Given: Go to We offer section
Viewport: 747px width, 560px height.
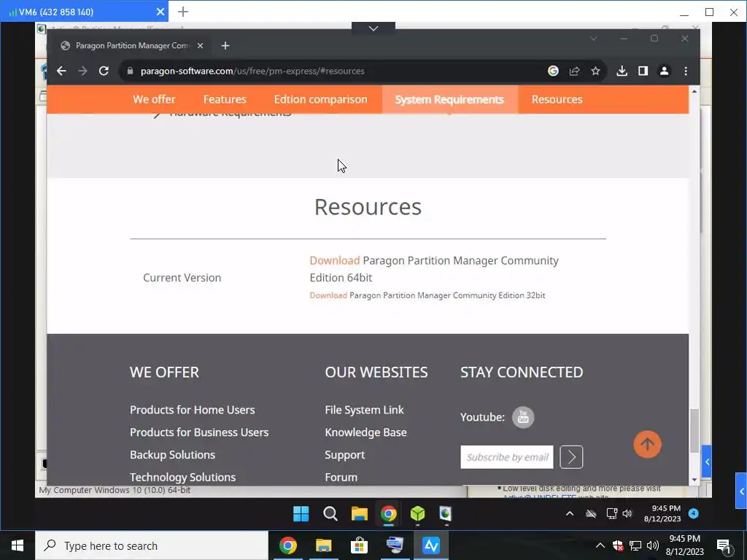Looking at the screenshot, I should (155, 99).
